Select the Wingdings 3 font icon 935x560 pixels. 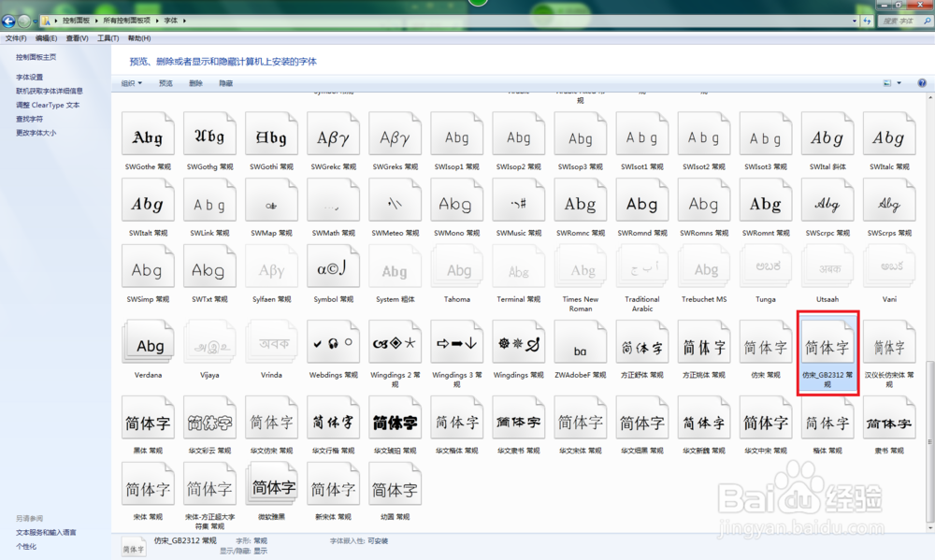(457, 342)
